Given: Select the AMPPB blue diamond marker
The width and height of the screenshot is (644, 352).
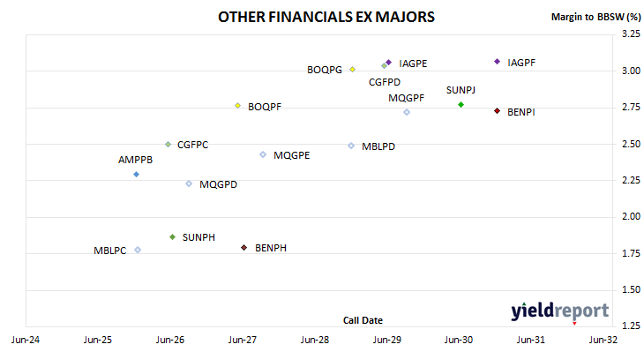Looking at the screenshot, I should pos(137,175).
